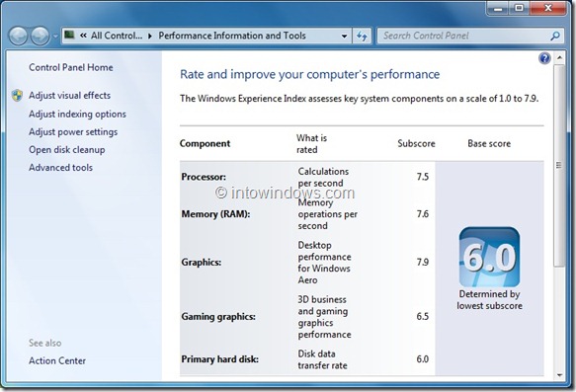Click the Windows Experience Index description sentence
576x392 pixels.
(x=360, y=99)
